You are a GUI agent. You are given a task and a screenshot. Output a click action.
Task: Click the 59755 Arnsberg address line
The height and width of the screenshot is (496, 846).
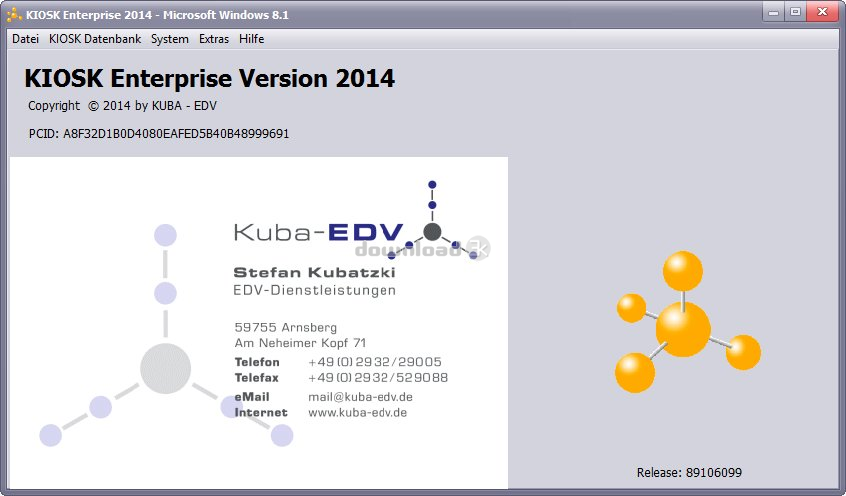coord(285,328)
